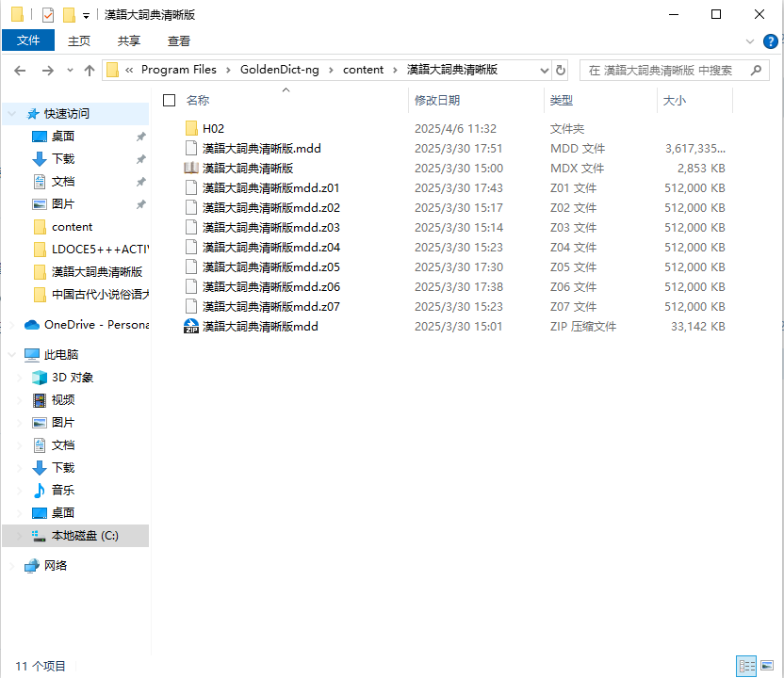Sort by 修改日期 column header

tap(437, 101)
